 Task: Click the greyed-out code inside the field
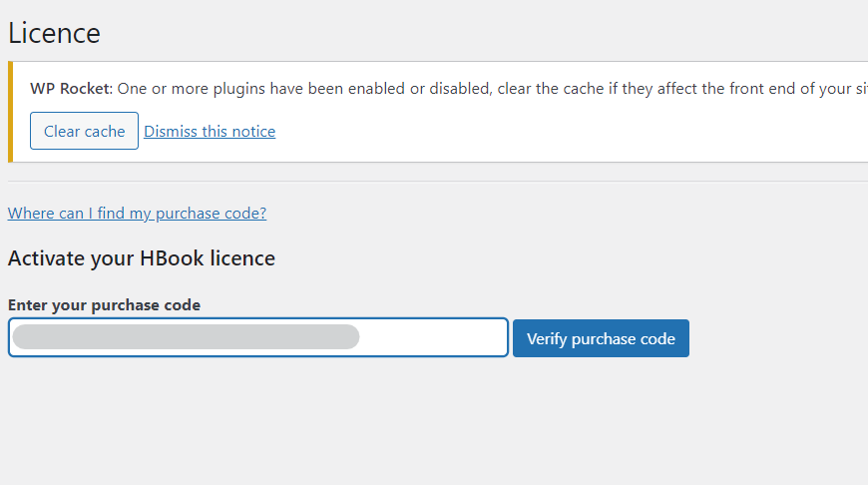(x=186, y=337)
